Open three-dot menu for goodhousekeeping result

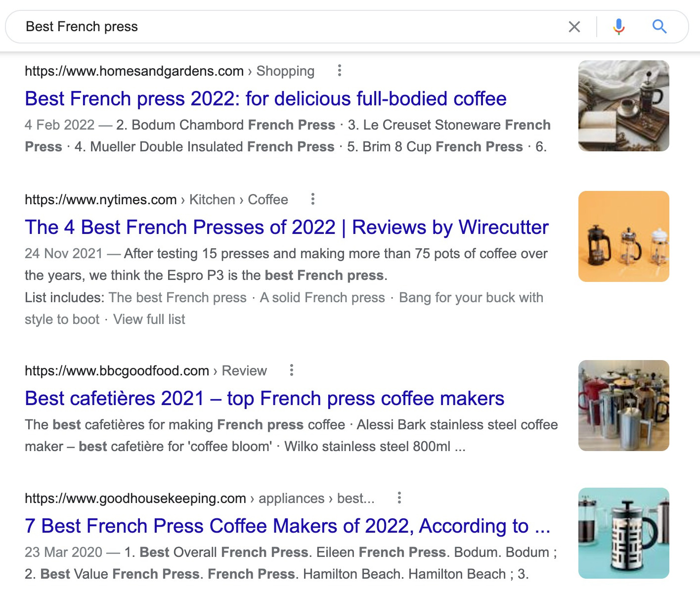click(399, 498)
